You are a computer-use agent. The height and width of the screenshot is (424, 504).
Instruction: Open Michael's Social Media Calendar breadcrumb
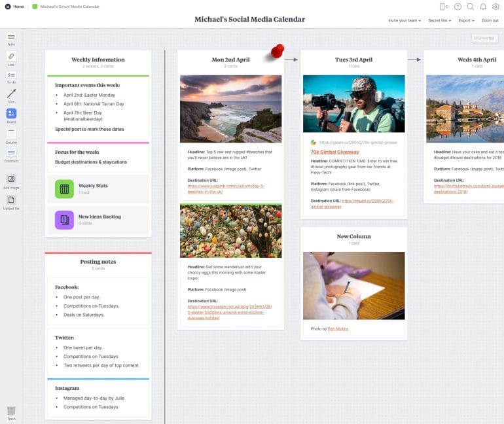70,7
